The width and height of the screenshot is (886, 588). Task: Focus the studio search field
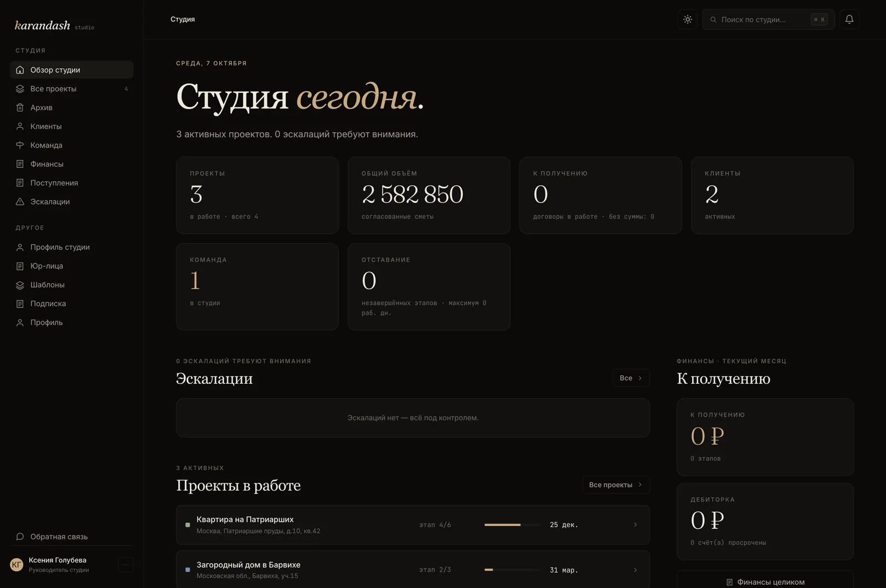coord(768,19)
